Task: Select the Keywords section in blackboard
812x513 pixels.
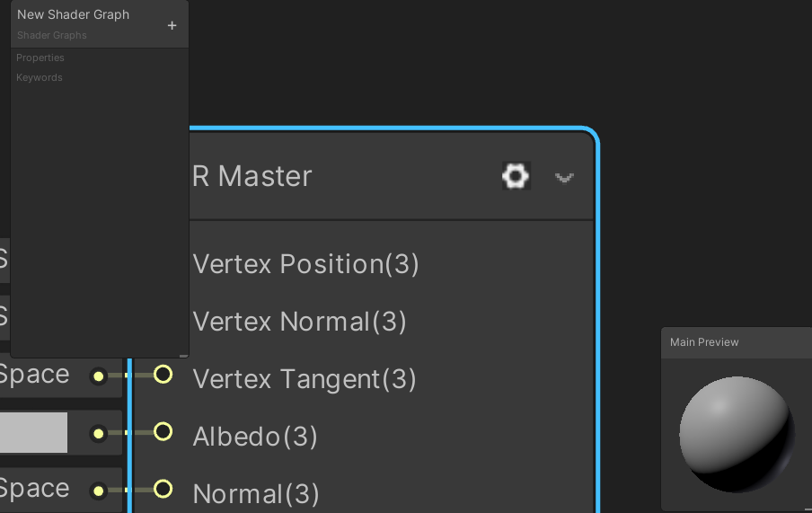Action: click(x=40, y=77)
